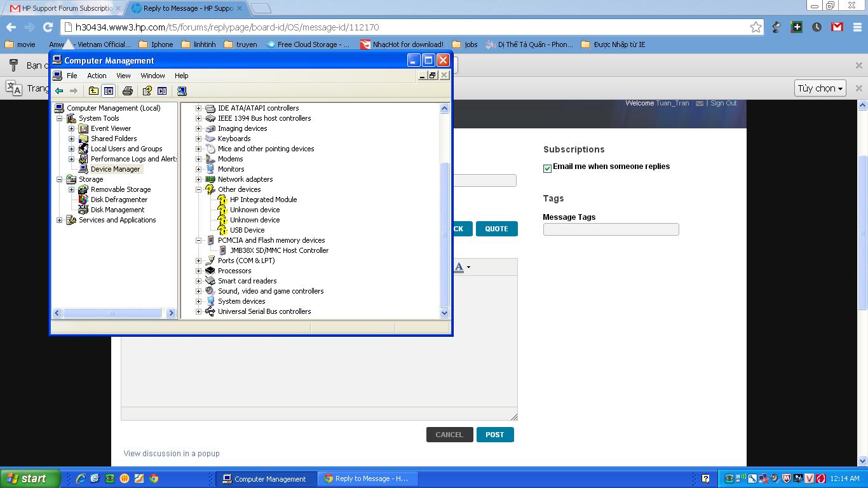Click the Sign Out link

coord(723,103)
